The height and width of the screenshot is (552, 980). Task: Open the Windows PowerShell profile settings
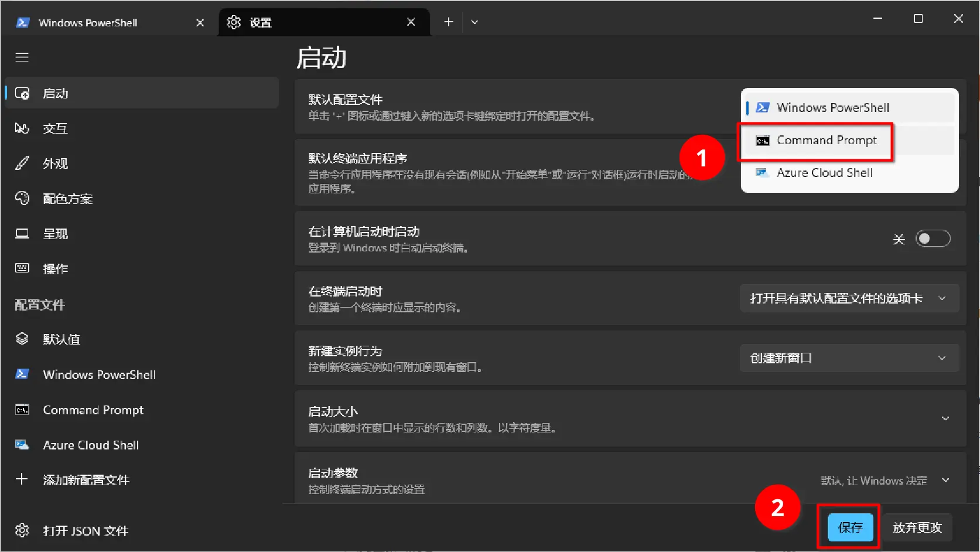(142, 374)
